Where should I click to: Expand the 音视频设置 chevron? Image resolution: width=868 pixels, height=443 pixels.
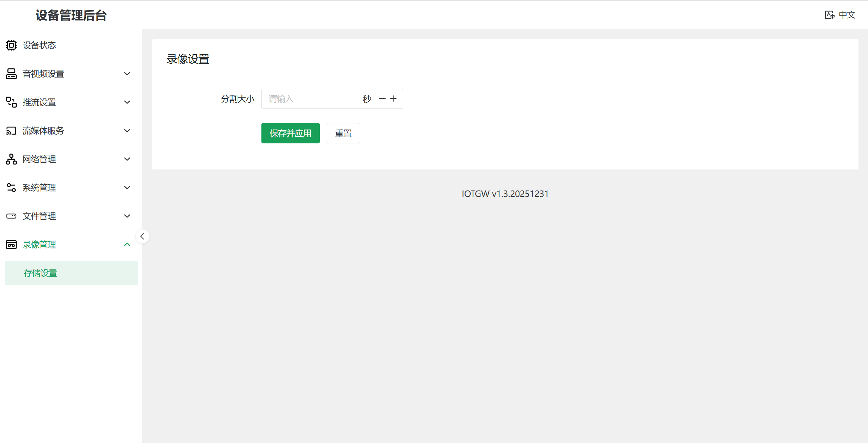click(127, 74)
